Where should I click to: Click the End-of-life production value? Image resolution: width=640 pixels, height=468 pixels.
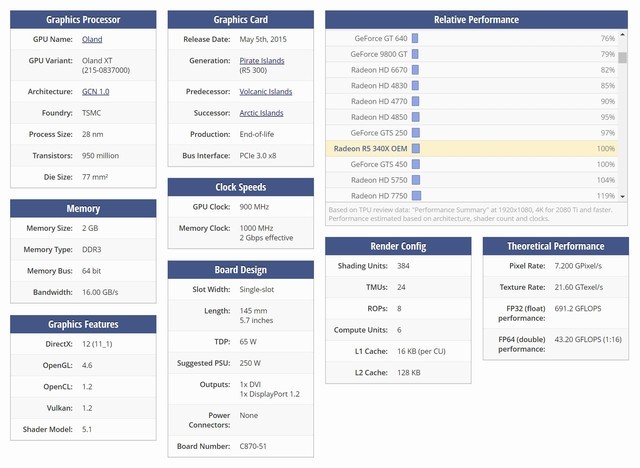point(257,134)
